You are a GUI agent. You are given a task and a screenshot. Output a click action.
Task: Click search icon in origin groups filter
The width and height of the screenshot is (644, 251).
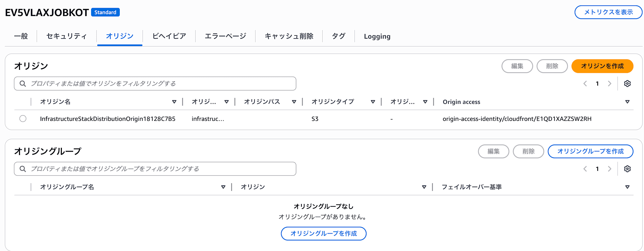tap(23, 169)
